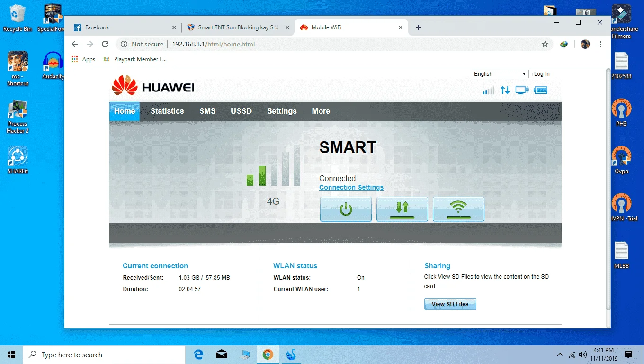The height and width of the screenshot is (364, 644).
Task: Click the green Wi-Fi button
Action: [x=458, y=209]
